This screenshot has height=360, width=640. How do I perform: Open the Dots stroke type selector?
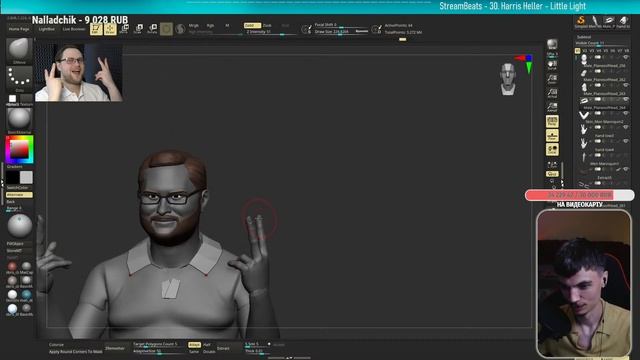(x=19, y=78)
